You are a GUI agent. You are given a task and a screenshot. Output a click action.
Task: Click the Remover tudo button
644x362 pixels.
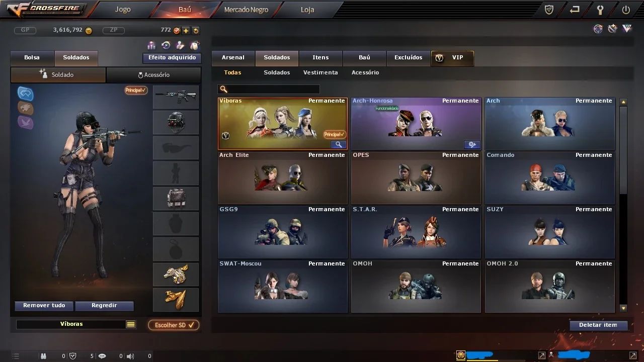click(44, 306)
